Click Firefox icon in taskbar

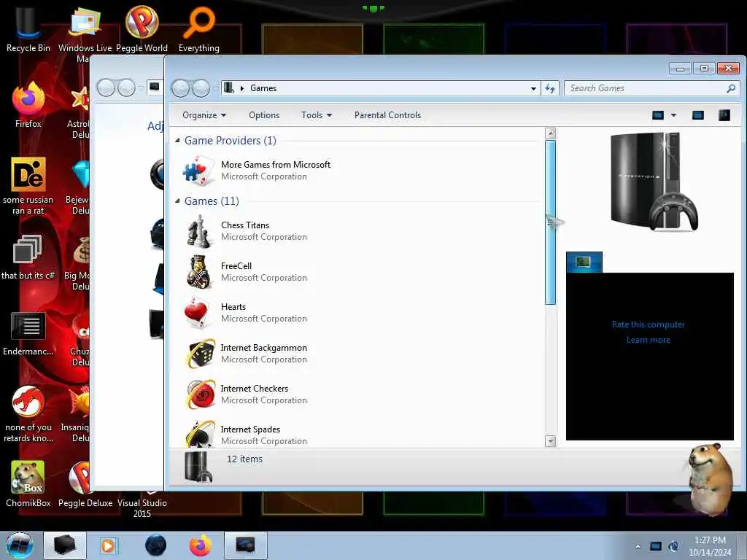(x=201, y=545)
